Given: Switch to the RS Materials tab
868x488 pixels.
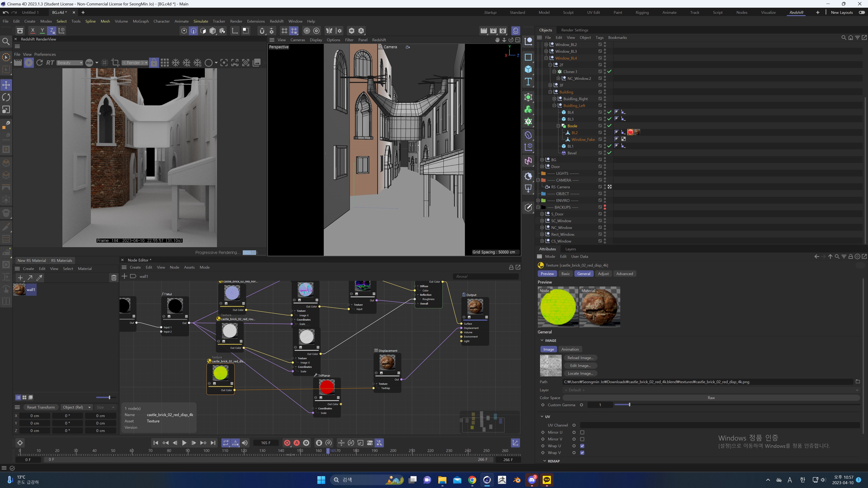Looking at the screenshot, I should point(62,260).
